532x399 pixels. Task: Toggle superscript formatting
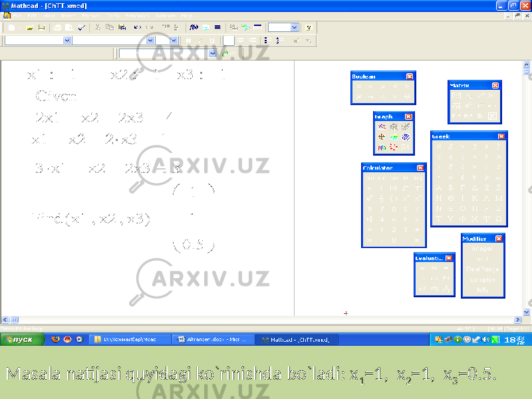pyautogui.click(x=296, y=41)
